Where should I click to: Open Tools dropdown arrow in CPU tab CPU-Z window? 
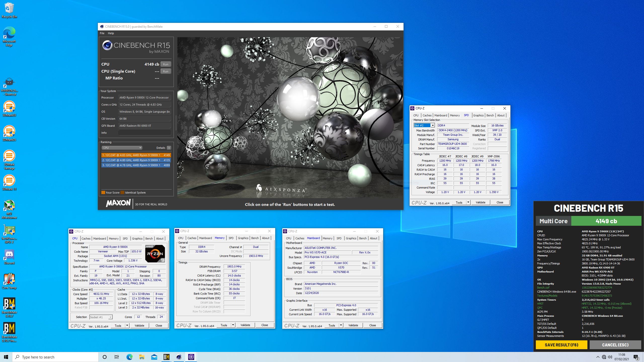point(127,326)
